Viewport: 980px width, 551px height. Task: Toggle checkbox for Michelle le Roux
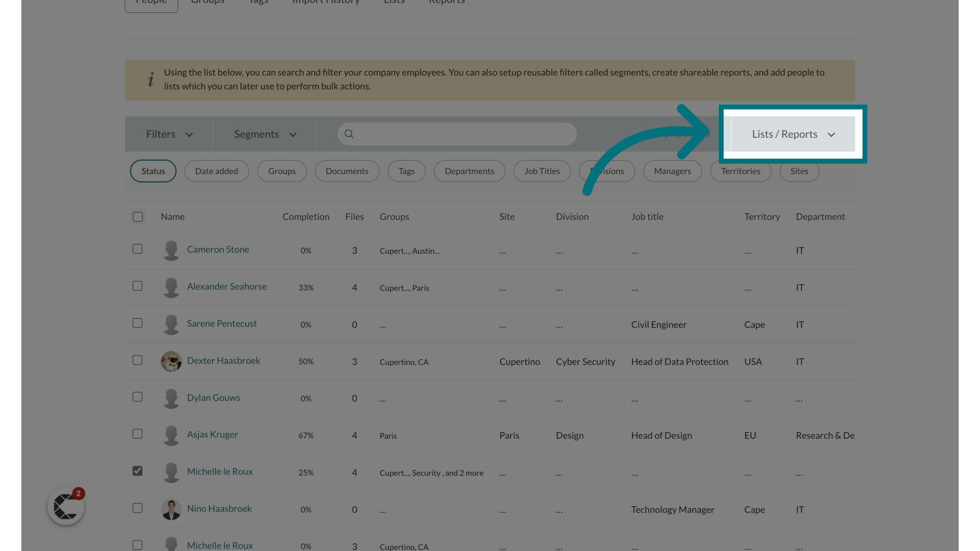point(137,470)
